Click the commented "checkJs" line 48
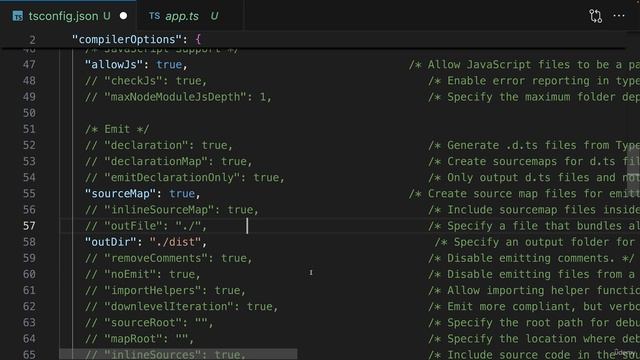Image resolution: width=640 pixels, height=360 pixels. [146, 81]
